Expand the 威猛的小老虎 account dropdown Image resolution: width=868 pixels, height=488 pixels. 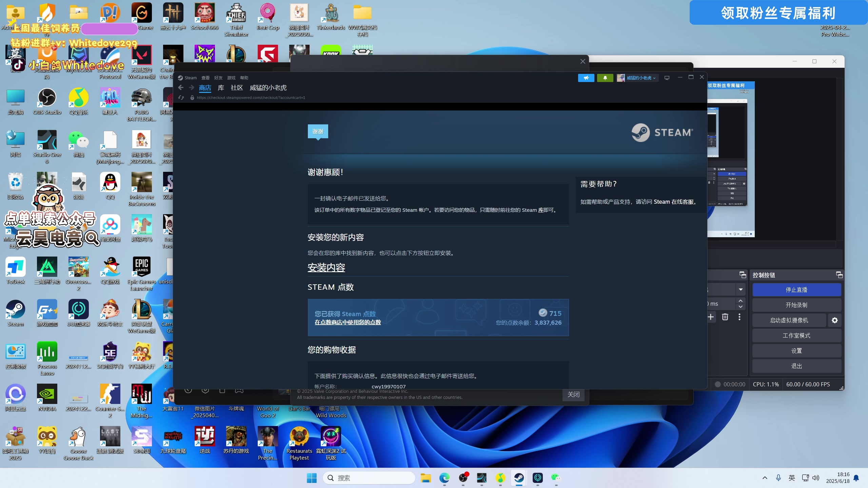[x=637, y=78]
